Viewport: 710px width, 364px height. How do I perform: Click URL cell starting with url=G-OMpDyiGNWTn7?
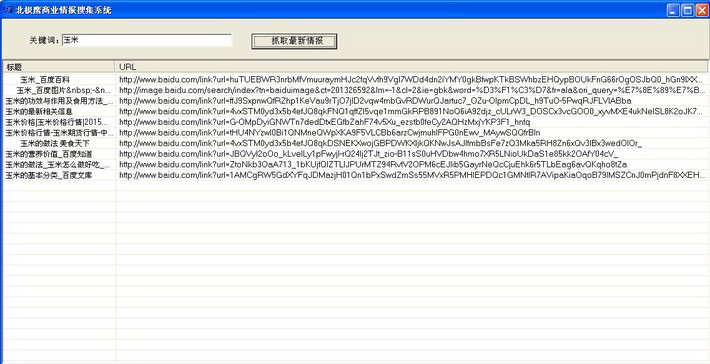point(412,122)
